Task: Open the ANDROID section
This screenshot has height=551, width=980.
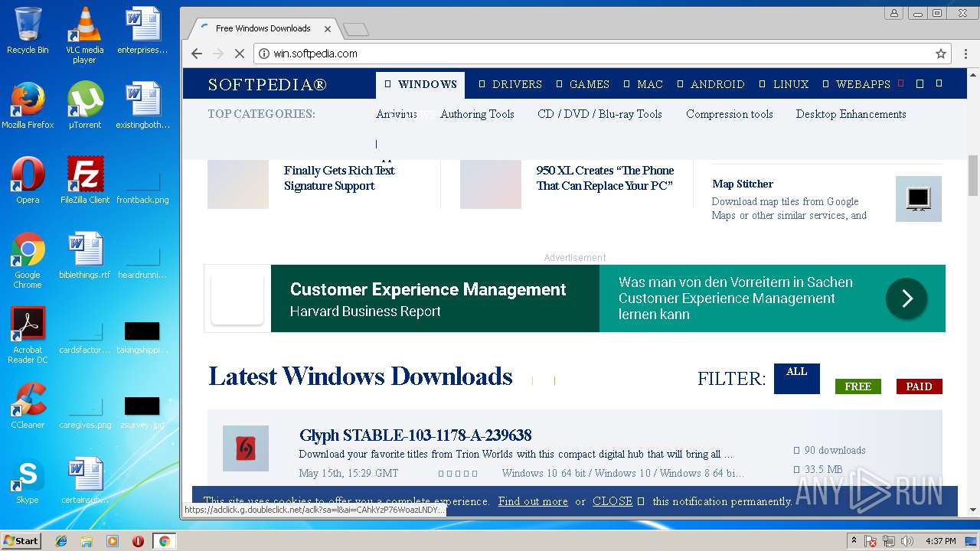Action: 710,84
